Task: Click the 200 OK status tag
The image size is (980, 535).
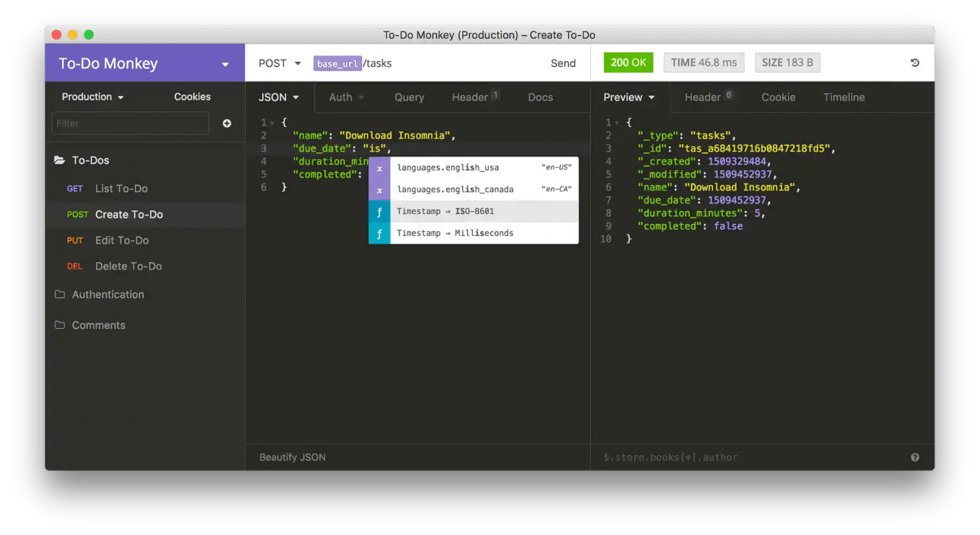Action: click(x=628, y=62)
